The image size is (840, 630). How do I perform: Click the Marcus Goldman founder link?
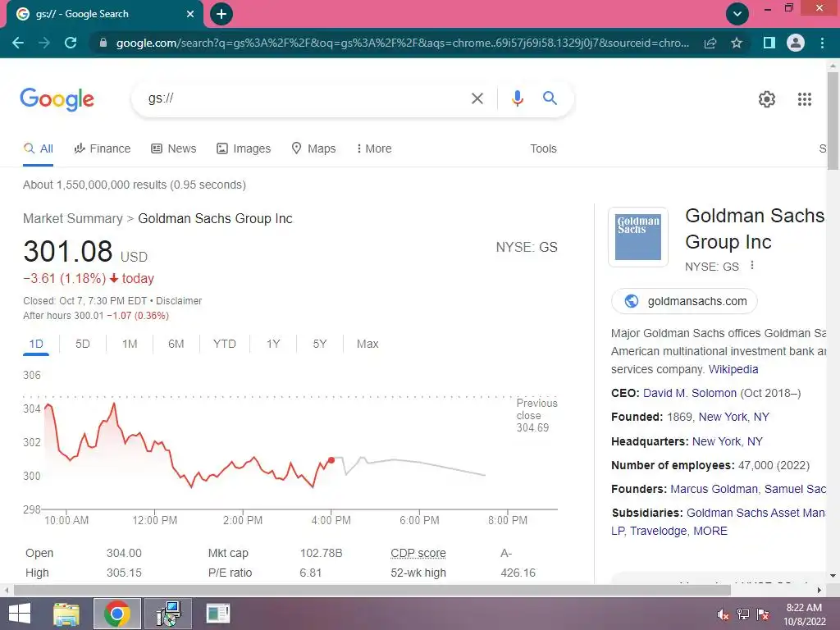(x=714, y=489)
